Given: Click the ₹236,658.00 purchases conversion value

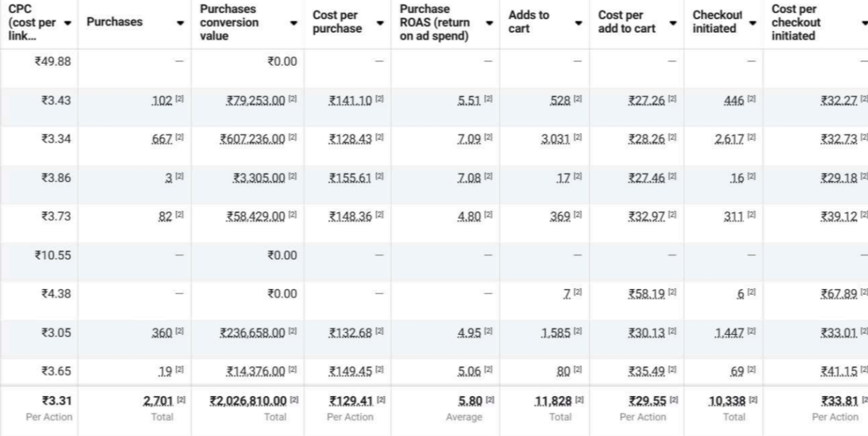Looking at the screenshot, I should pyautogui.click(x=252, y=333).
